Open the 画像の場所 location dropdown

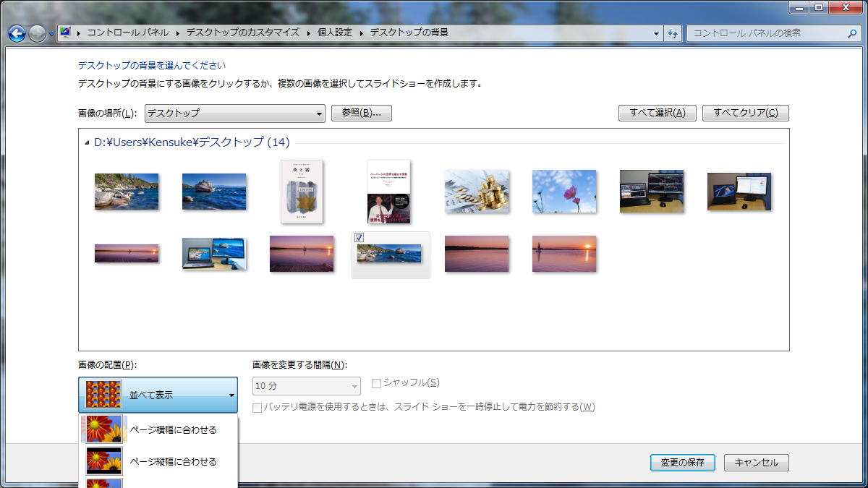coord(235,114)
